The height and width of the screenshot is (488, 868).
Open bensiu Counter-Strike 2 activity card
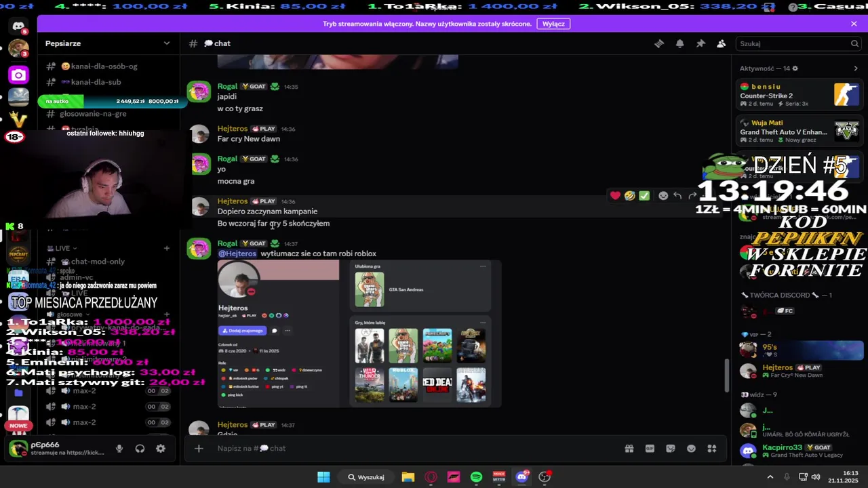[799, 94]
